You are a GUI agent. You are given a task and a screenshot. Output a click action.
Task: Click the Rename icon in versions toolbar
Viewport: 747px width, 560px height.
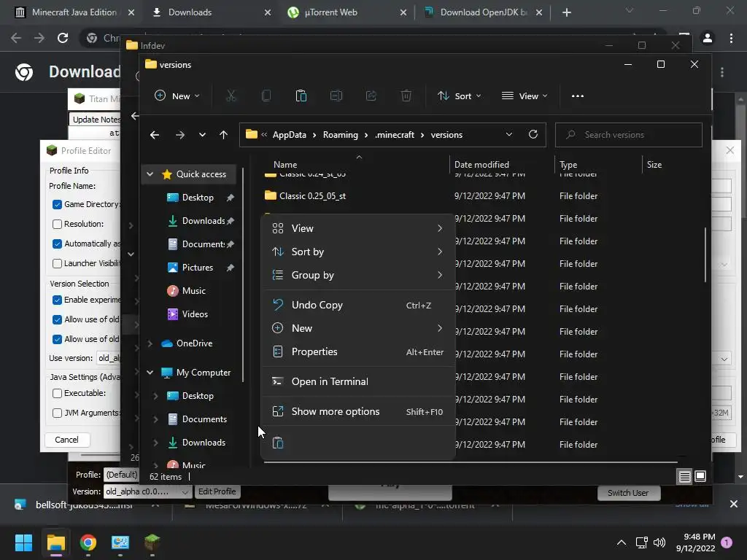[x=336, y=96]
